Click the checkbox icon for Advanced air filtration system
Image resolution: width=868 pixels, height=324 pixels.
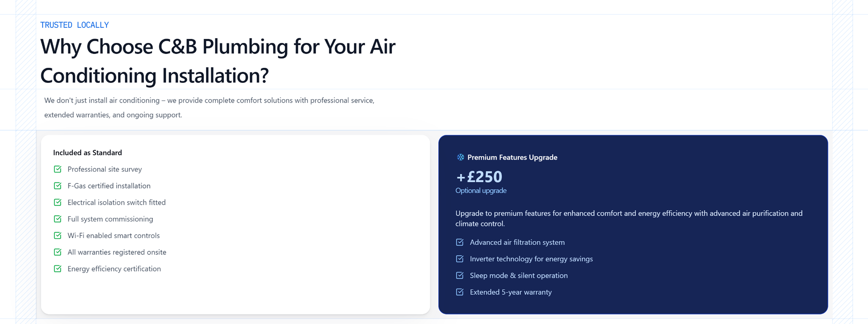(x=460, y=242)
